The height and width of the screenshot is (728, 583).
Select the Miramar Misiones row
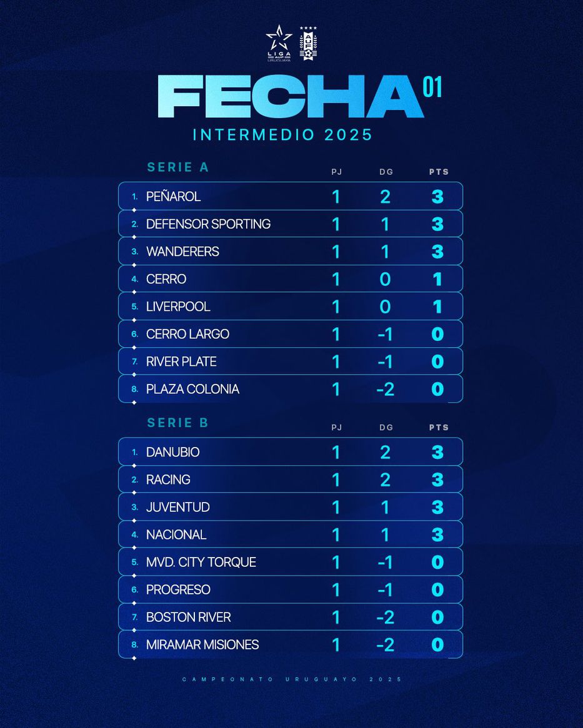tap(291, 644)
